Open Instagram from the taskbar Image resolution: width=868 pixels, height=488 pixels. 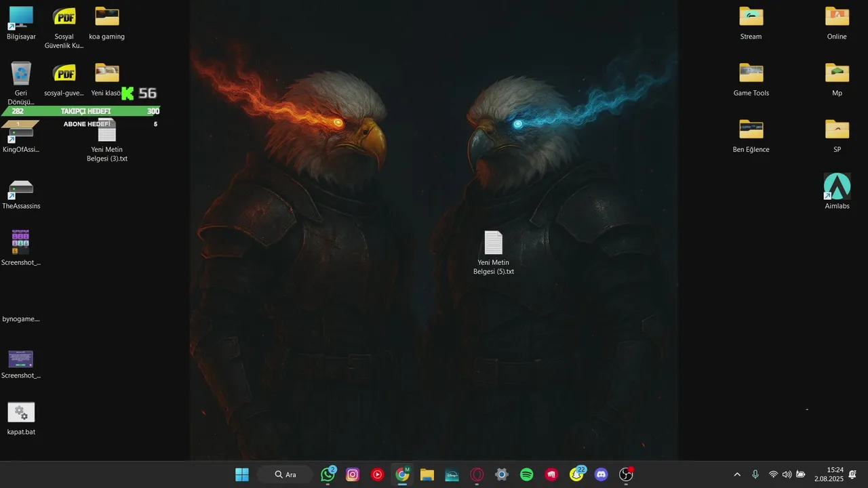coord(353,474)
